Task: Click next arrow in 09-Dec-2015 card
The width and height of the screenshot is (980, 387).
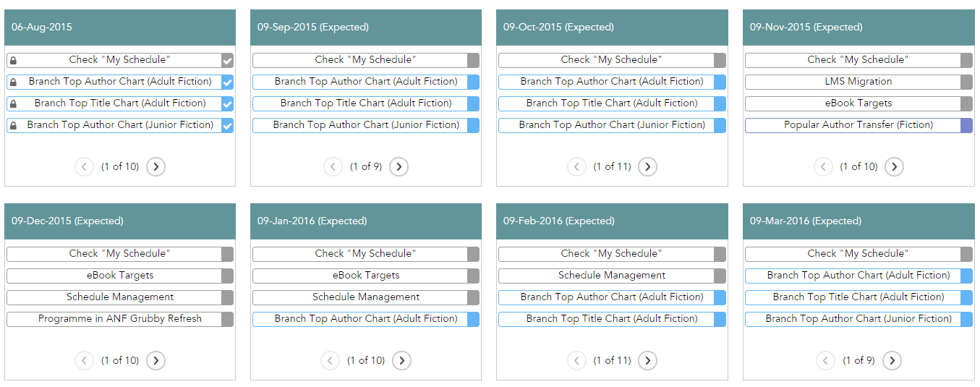Action: click(x=155, y=361)
